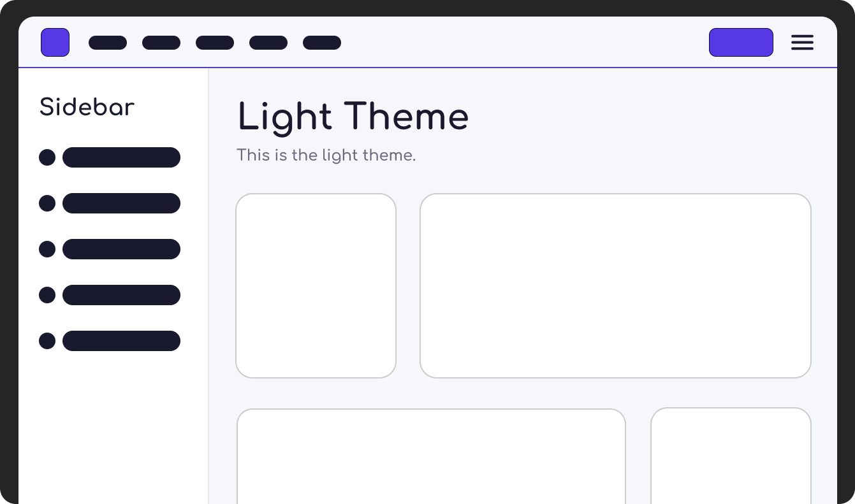Click the purple accent swatch in the navbar

coord(55,42)
